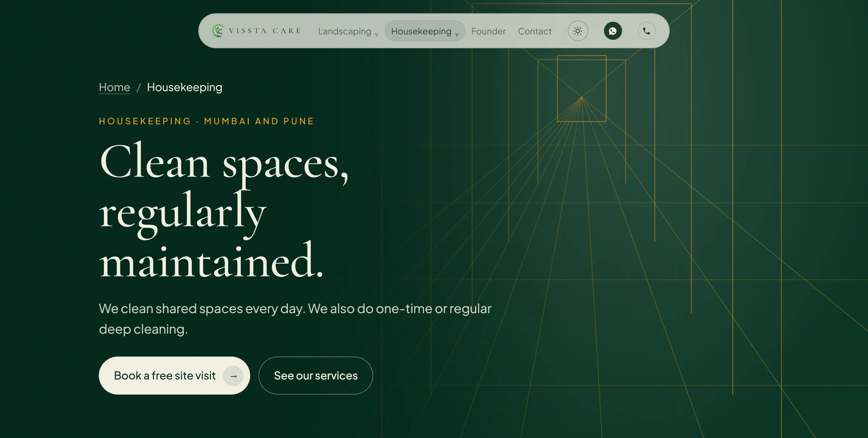Open WhatsApp chat icon button
The height and width of the screenshot is (438, 868).
tap(613, 31)
